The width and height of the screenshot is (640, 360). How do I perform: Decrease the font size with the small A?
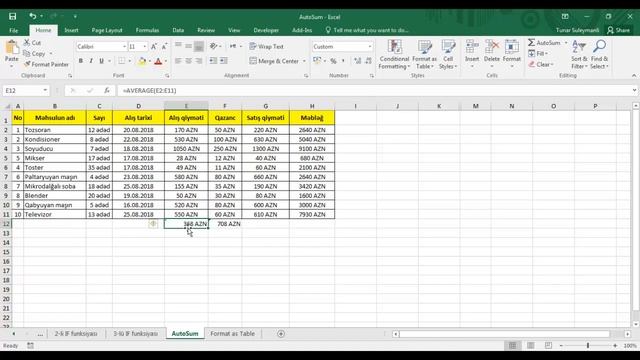click(164, 47)
